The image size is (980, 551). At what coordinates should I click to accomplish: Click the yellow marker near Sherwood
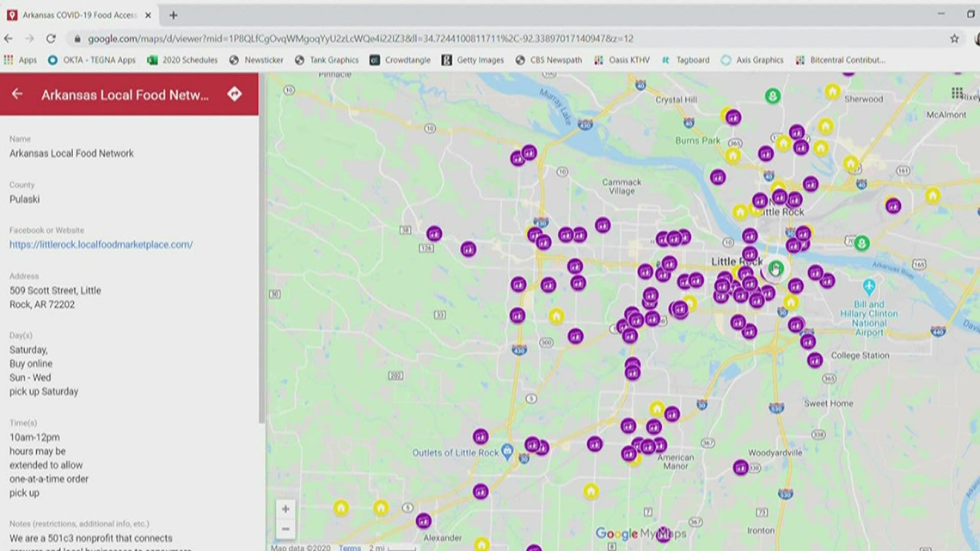832,92
